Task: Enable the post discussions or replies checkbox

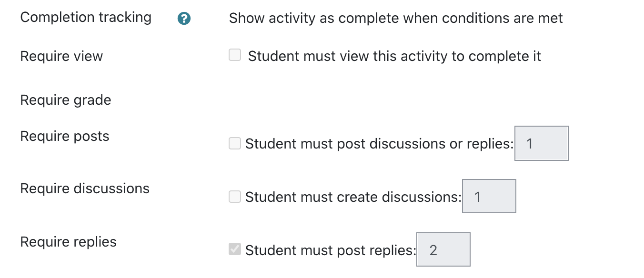Action: click(x=235, y=143)
